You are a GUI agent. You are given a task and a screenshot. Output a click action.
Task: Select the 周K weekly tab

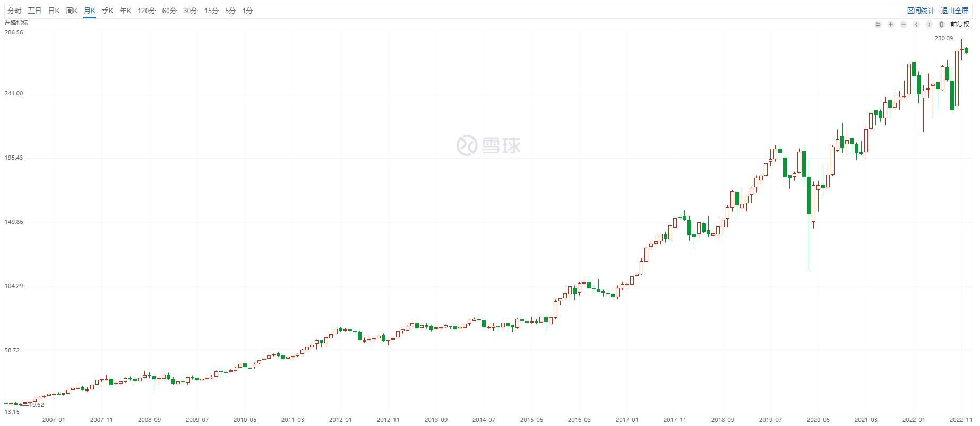[x=72, y=11]
